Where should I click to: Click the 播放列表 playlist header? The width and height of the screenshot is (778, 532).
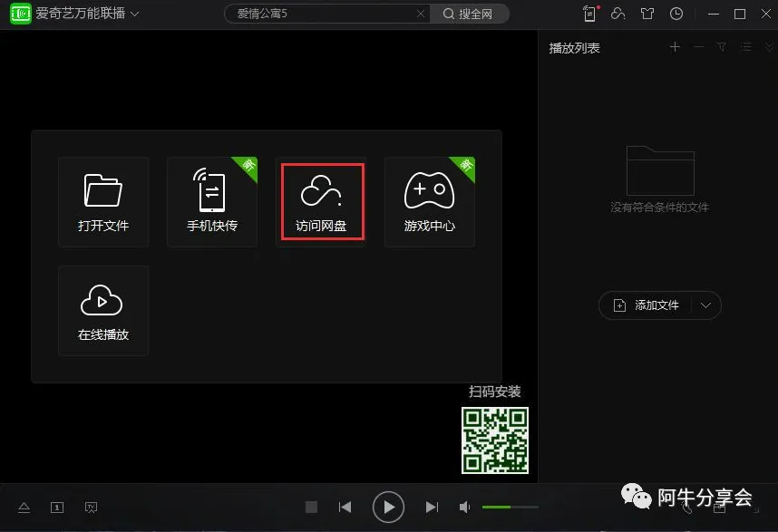pos(574,48)
